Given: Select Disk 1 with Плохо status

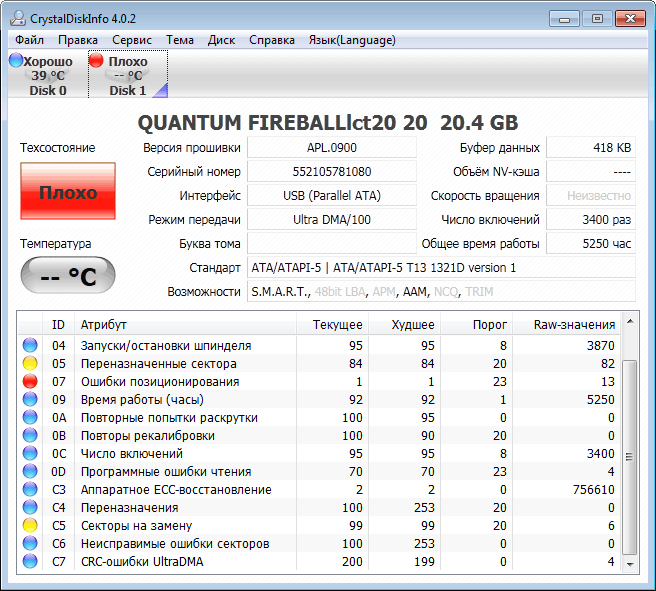Looking at the screenshot, I should click(128, 75).
